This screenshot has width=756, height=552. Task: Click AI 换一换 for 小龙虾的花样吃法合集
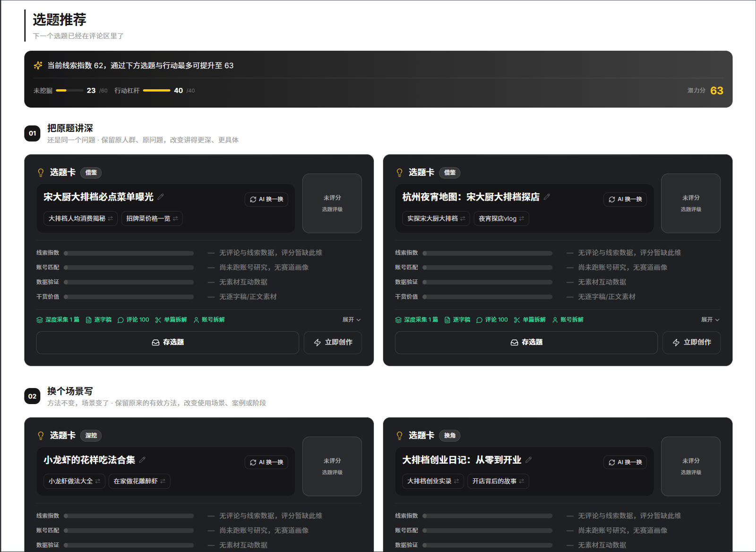[x=266, y=462]
